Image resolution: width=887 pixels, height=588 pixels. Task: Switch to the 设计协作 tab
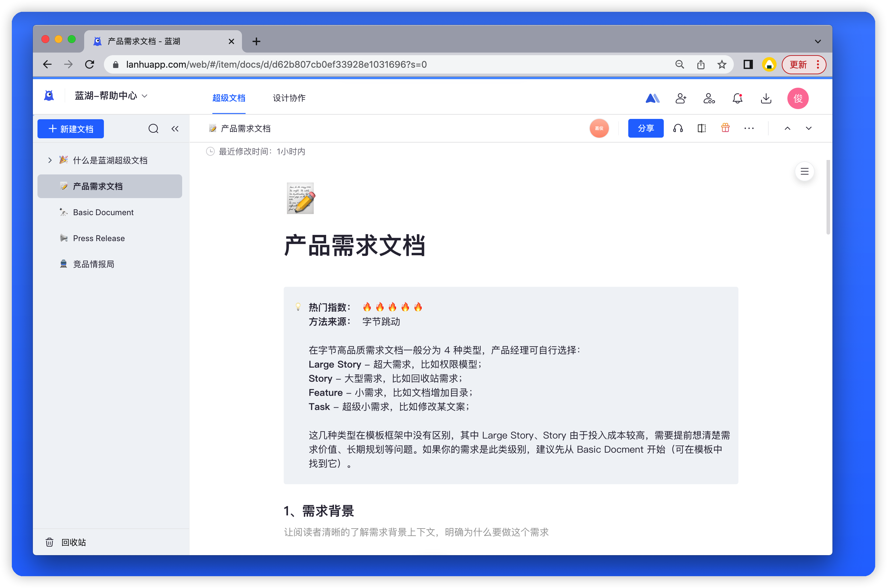tap(289, 98)
